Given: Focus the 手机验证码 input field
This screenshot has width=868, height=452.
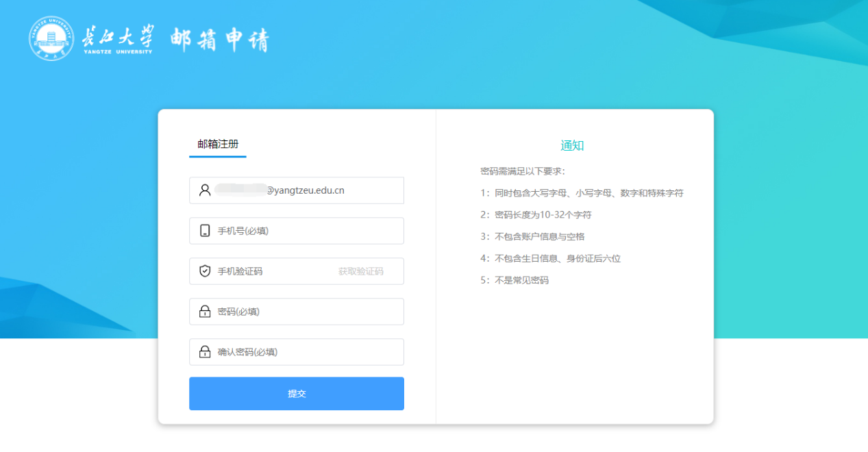Looking at the screenshot, I should 274,271.
